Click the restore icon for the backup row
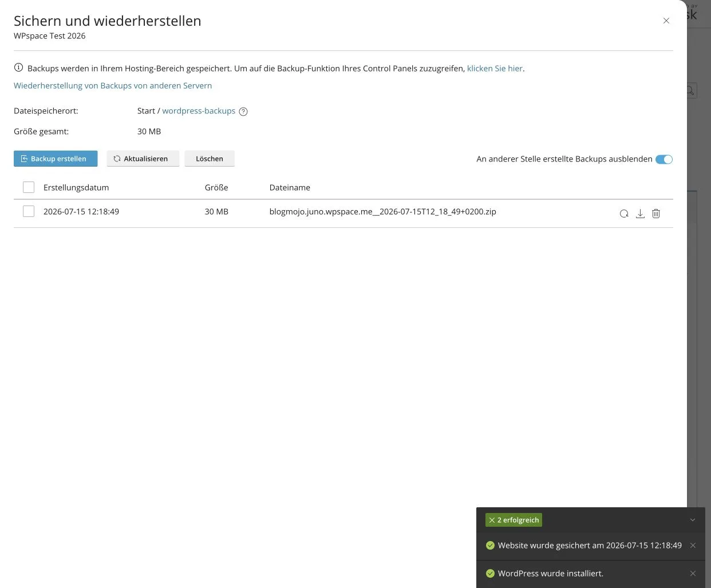Viewport: 711px width, 588px height. (624, 214)
